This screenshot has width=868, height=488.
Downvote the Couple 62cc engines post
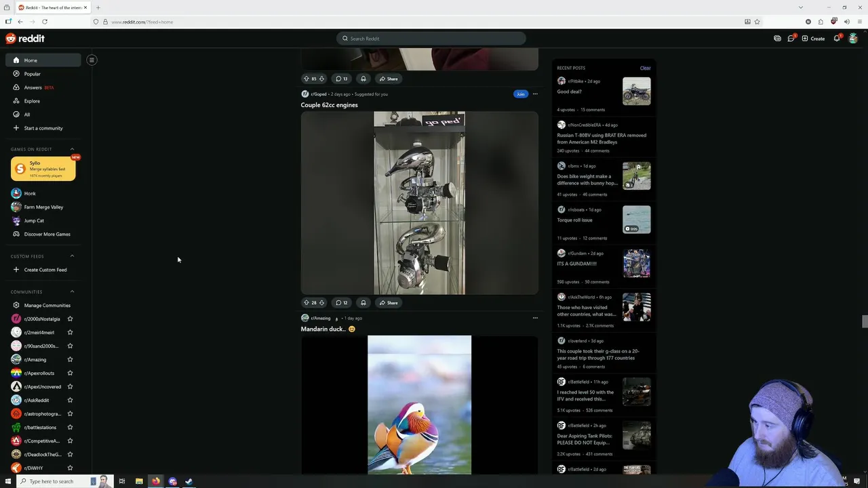tap(321, 303)
